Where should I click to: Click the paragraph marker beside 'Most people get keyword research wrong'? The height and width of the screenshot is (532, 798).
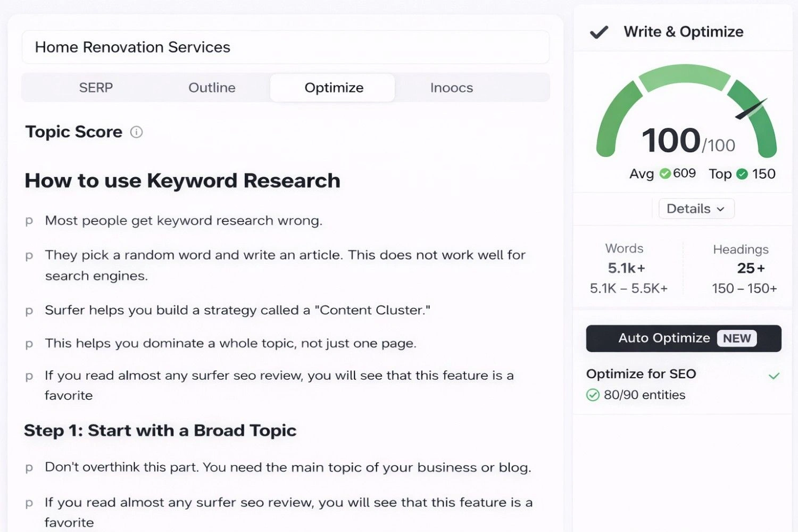point(29,221)
